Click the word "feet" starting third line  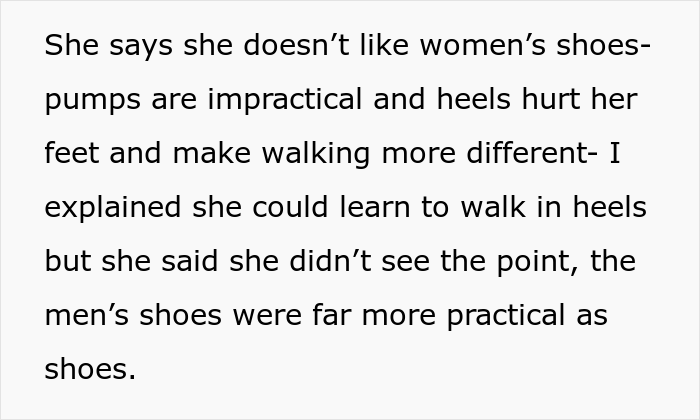tap(71, 153)
